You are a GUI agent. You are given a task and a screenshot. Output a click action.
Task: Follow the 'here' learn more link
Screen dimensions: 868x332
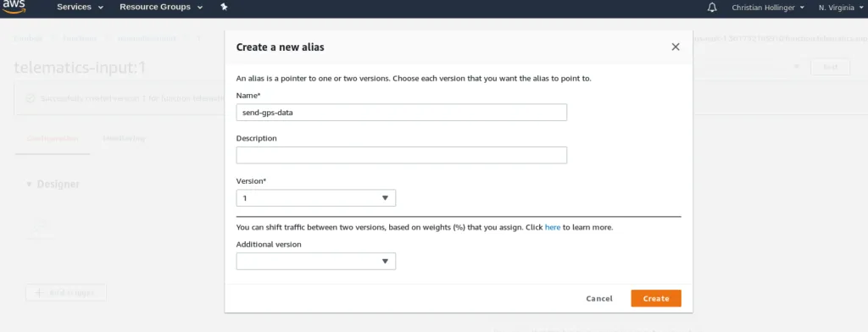click(553, 228)
